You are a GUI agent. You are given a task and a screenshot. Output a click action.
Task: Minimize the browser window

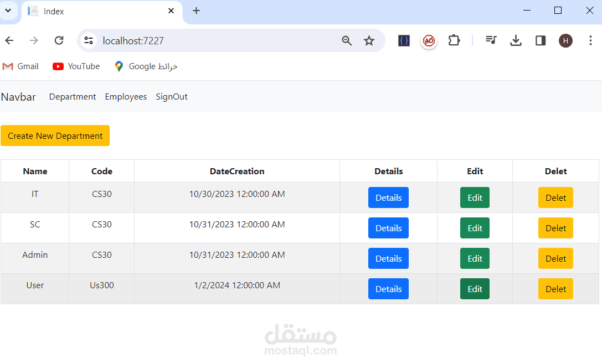(527, 11)
